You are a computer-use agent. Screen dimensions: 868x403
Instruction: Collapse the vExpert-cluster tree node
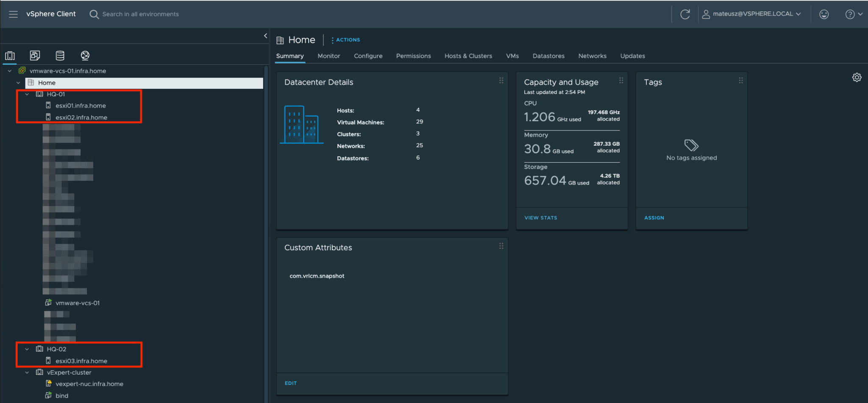(x=27, y=372)
